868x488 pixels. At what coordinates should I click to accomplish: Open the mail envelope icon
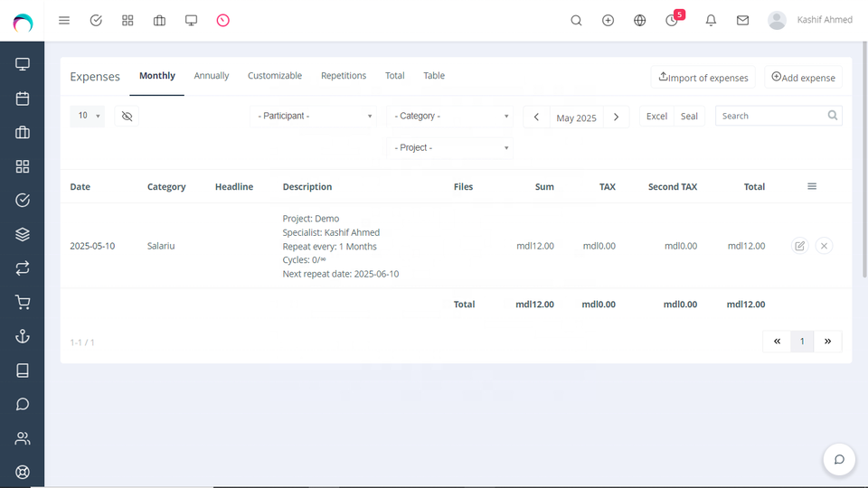pos(742,20)
